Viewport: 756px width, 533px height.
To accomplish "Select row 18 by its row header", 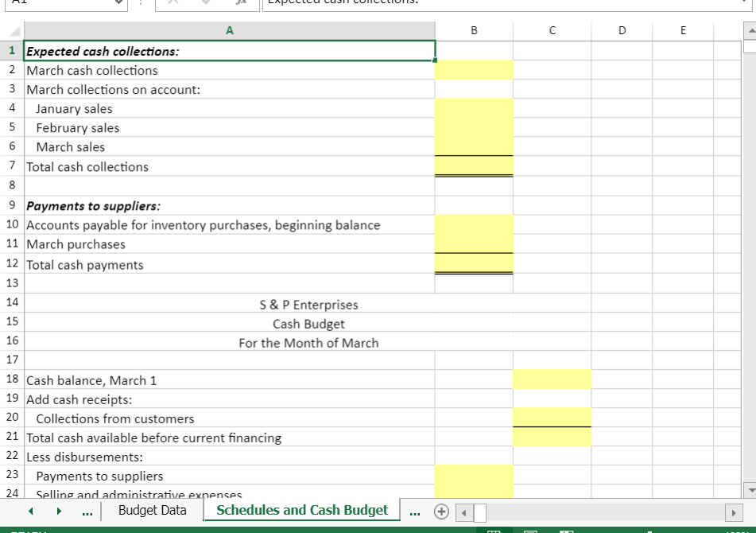I will [12, 380].
